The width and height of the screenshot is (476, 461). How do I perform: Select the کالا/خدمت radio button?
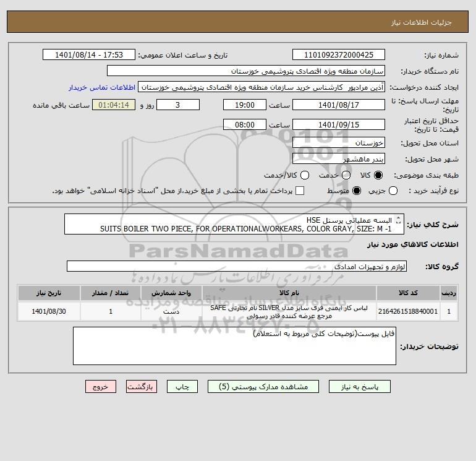[x=305, y=175]
